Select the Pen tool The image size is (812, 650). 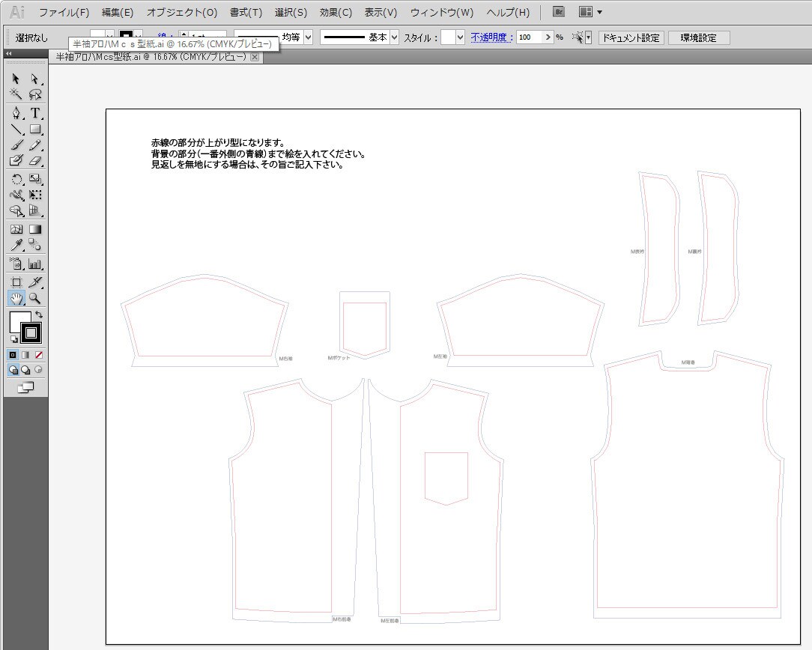(16, 113)
